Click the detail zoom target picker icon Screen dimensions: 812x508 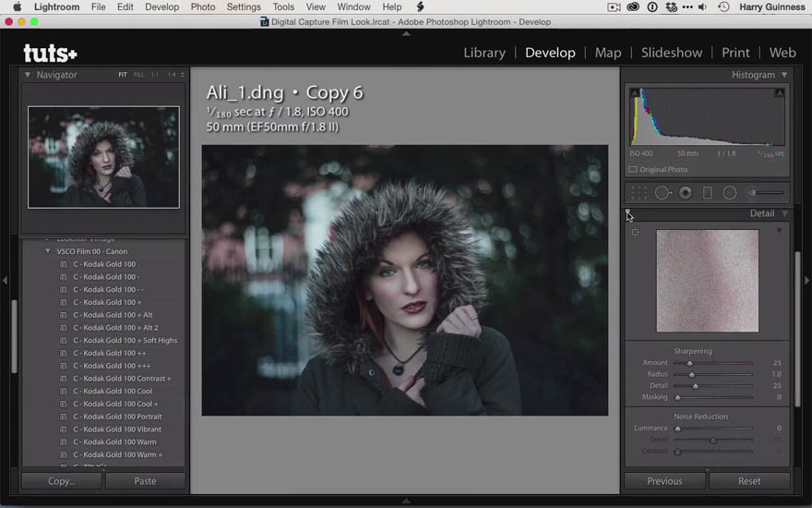point(636,232)
